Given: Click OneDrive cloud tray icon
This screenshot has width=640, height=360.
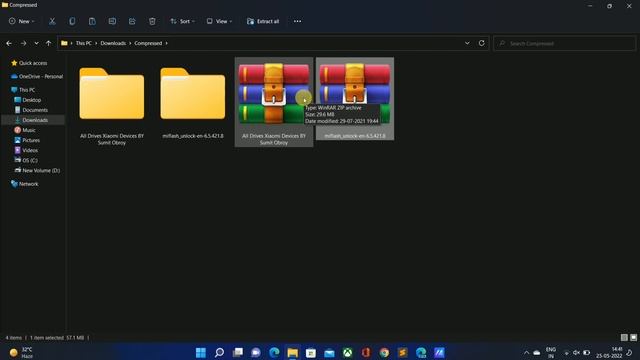Looking at the screenshot, I should tap(537, 353).
